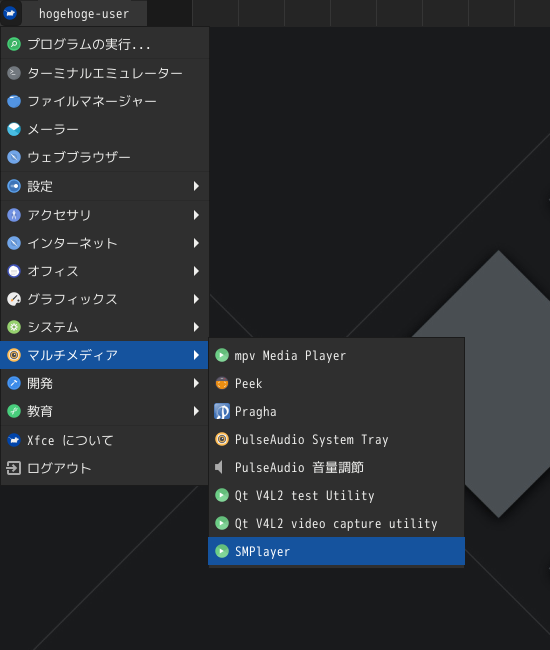This screenshot has width=550, height=650.
Task: Select the マルチメディア label text
Action: [x=73, y=355]
